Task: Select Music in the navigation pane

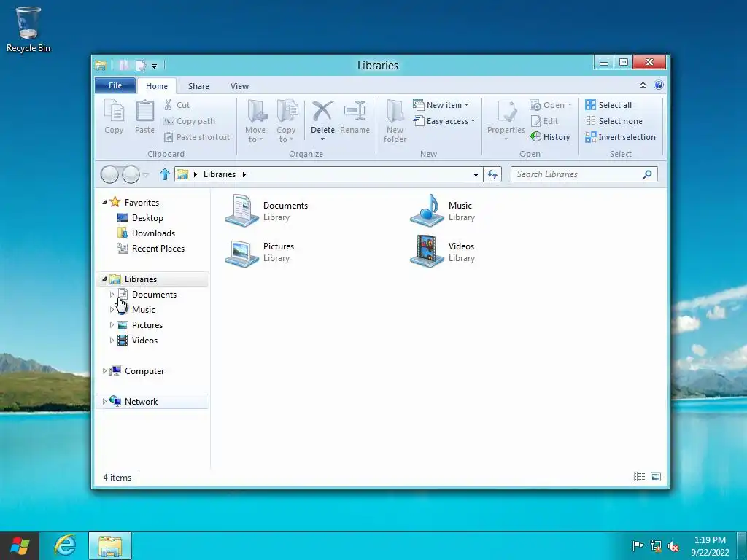Action: pyautogui.click(x=144, y=309)
